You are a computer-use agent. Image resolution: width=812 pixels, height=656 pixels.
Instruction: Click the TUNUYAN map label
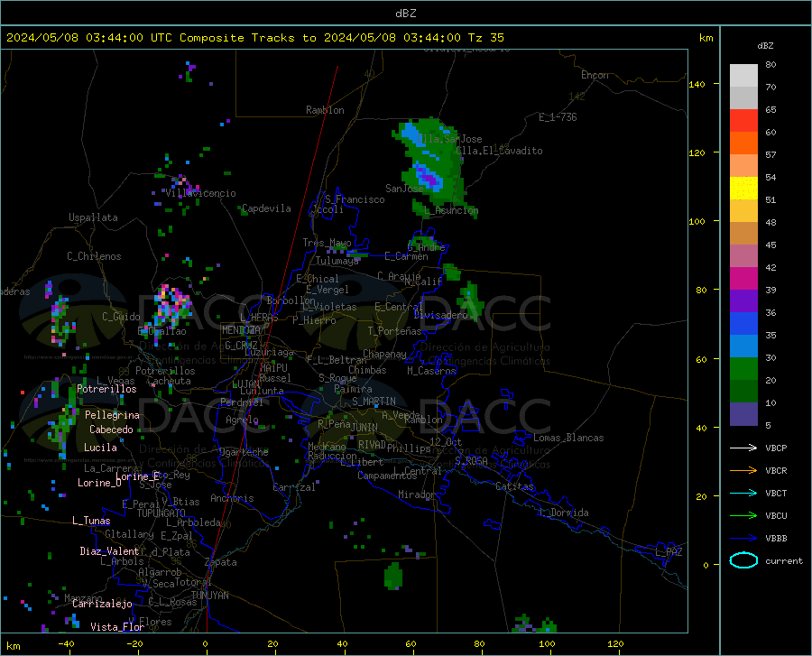pyautogui.click(x=209, y=596)
